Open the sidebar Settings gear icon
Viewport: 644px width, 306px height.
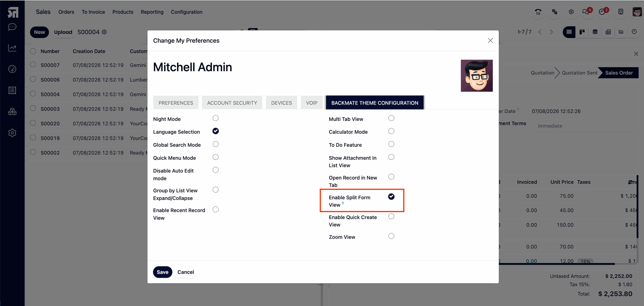pos(12,133)
